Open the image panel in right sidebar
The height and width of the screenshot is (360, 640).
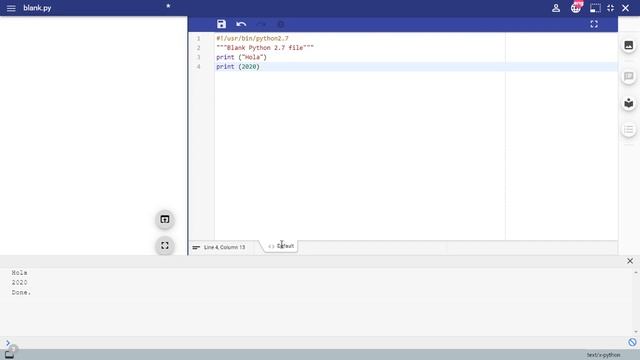click(629, 45)
